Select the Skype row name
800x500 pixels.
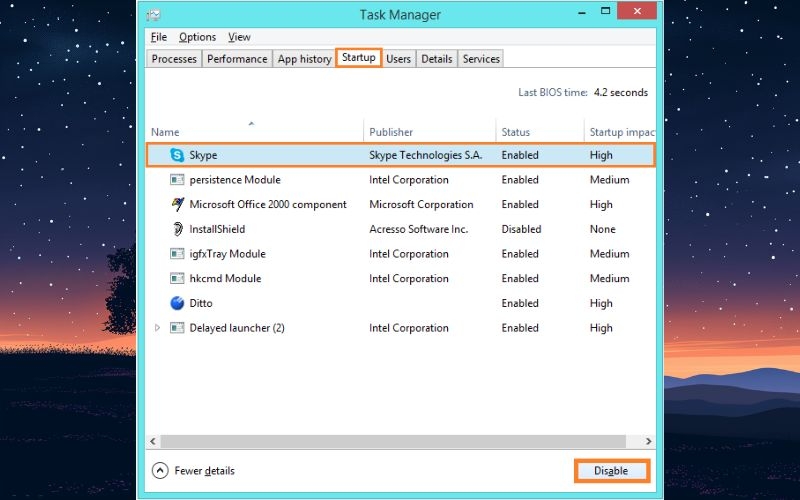coord(203,155)
